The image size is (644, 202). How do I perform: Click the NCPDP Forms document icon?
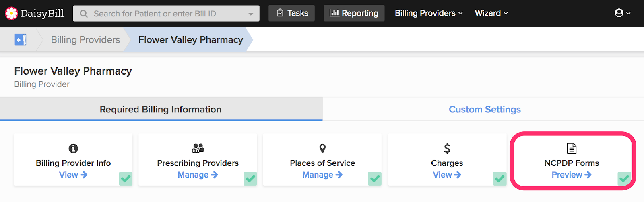[572, 149]
